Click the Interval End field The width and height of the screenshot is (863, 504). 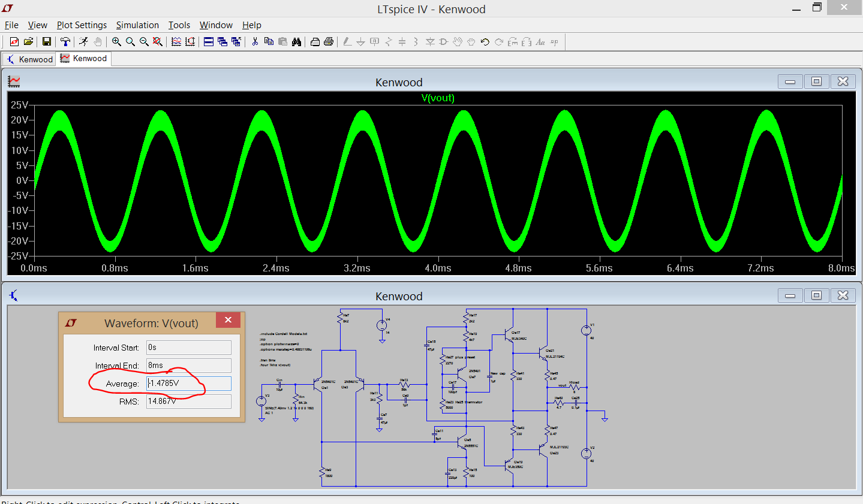[x=189, y=366]
